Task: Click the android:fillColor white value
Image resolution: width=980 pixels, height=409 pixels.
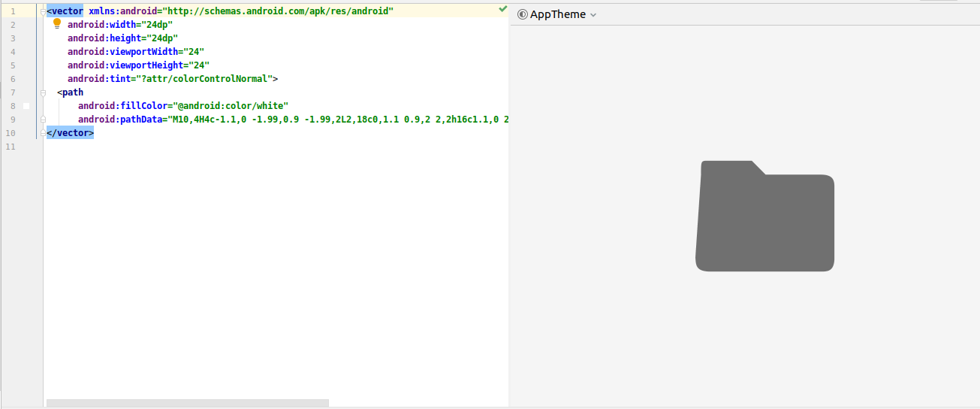Action: point(231,106)
